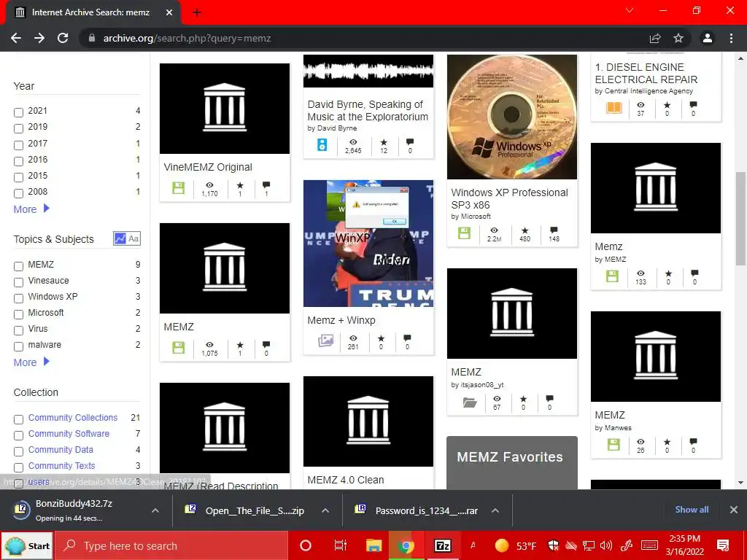Image resolution: width=747 pixels, height=560 pixels.
Task: Check the malware topic filter
Action: coord(18,346)
